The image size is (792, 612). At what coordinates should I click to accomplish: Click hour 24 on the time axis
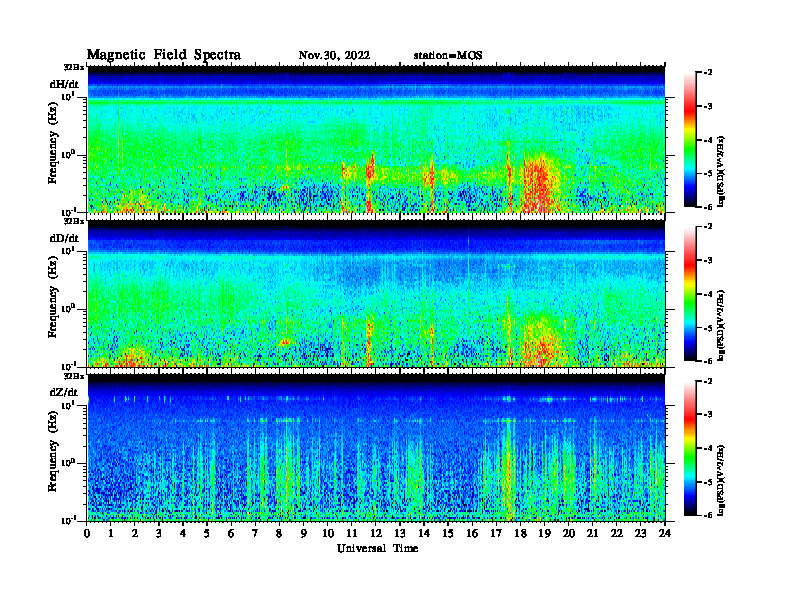pyautogui.click(x=665, y=533)
